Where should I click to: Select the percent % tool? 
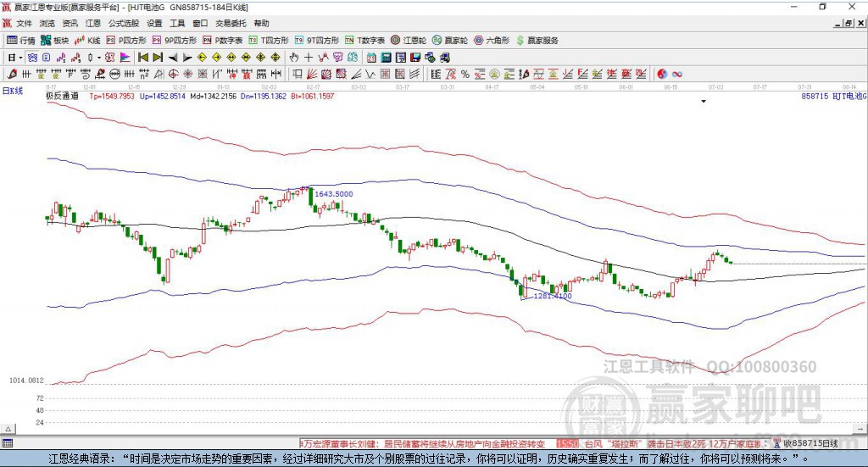coord(465,74)
